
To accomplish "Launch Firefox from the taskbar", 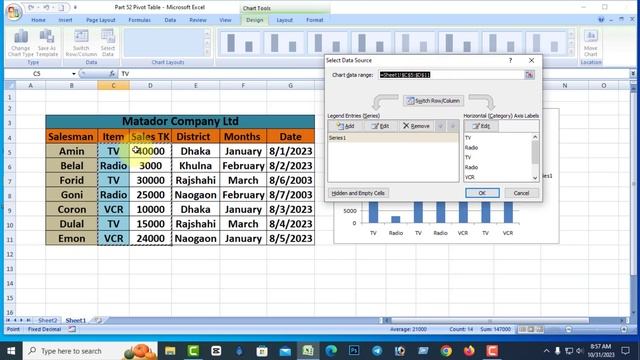I will click(x=469, y=351).
